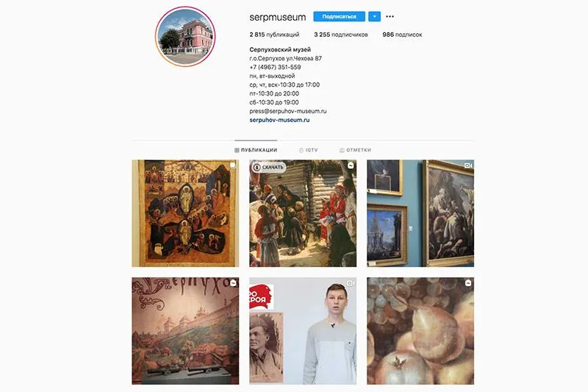Open the framed gallery paintings post
Image resolution: width=588 pixels, height=392 pixels.
[x=420, y=213]
